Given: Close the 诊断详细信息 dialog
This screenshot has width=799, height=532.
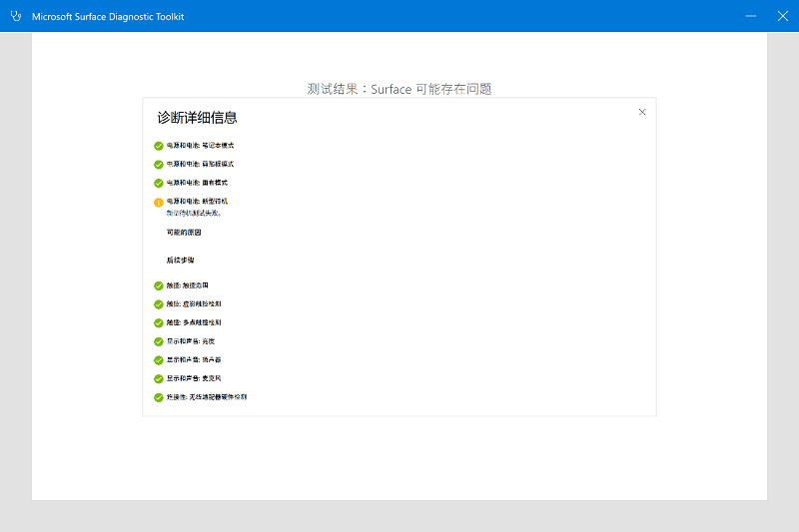Looking at the screenshot, I should click(x=642, y=112).
